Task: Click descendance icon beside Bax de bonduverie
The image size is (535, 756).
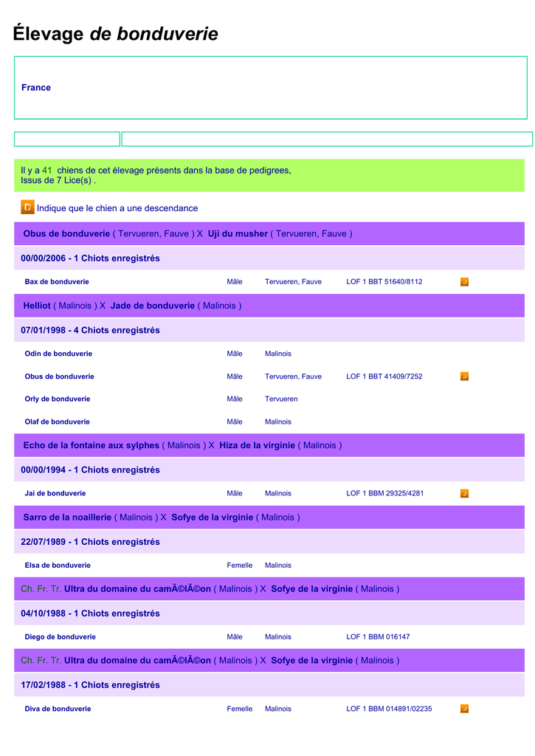Action: point(464,282)
